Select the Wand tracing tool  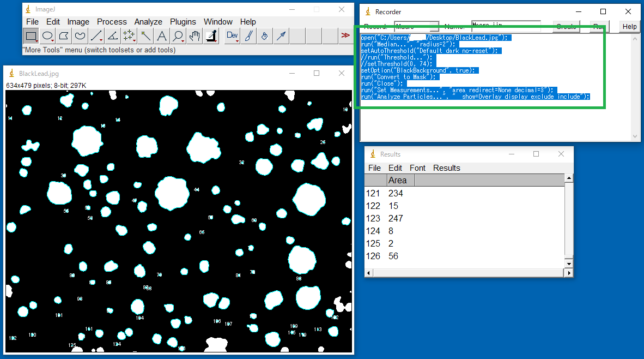point(145,36)
